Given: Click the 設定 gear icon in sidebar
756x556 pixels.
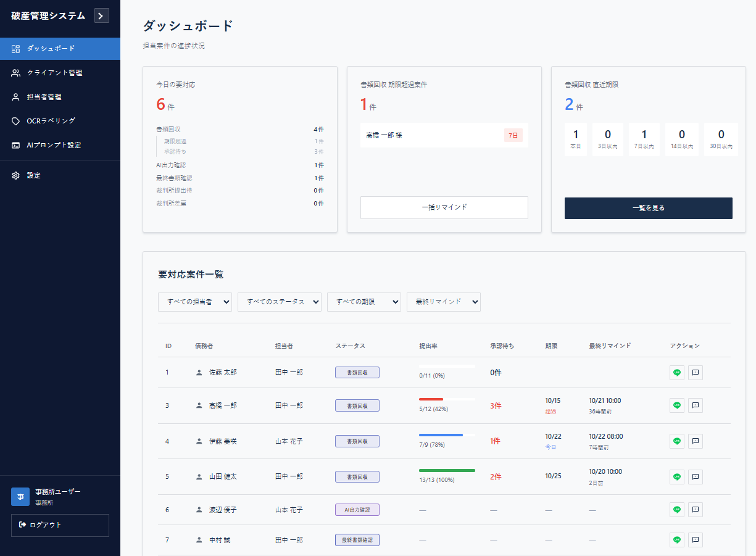Looking at the screenshot, I should (x=16, y=176).
